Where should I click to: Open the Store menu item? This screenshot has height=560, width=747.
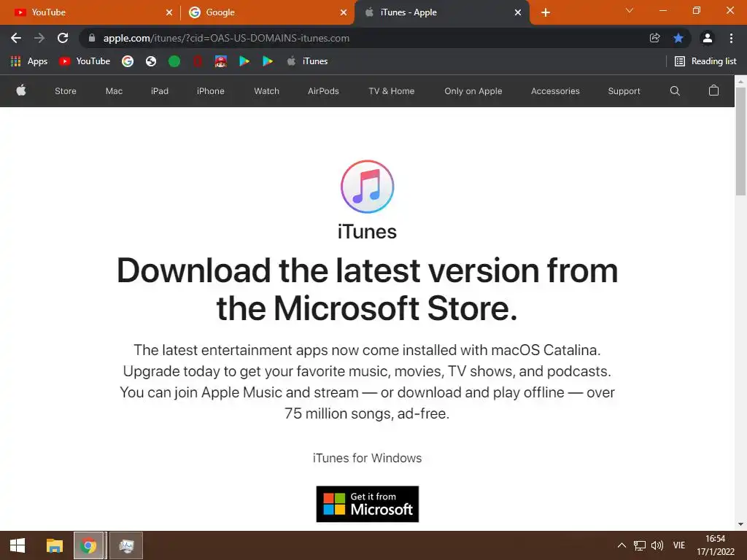click(x=66, y=91)
